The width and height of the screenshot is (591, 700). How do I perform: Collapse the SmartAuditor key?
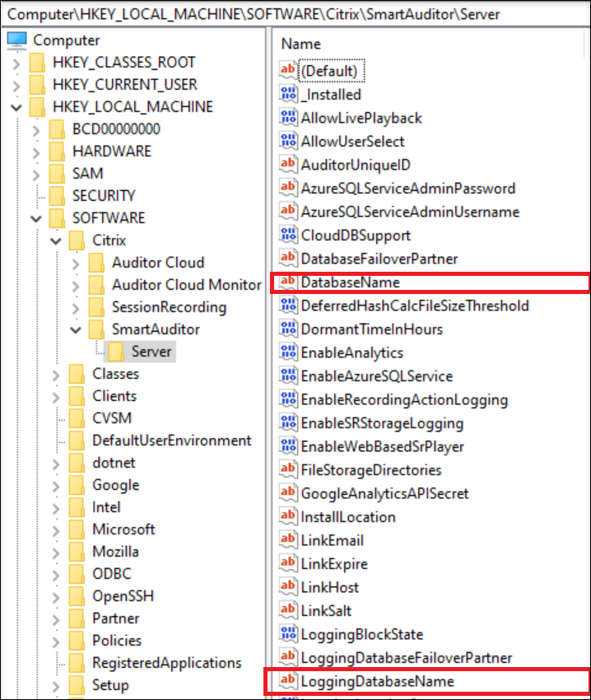click(76, 330)
